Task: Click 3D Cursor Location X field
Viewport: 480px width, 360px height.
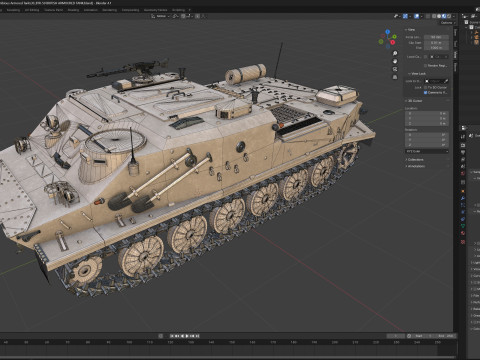Action: [x=427, y=114]
